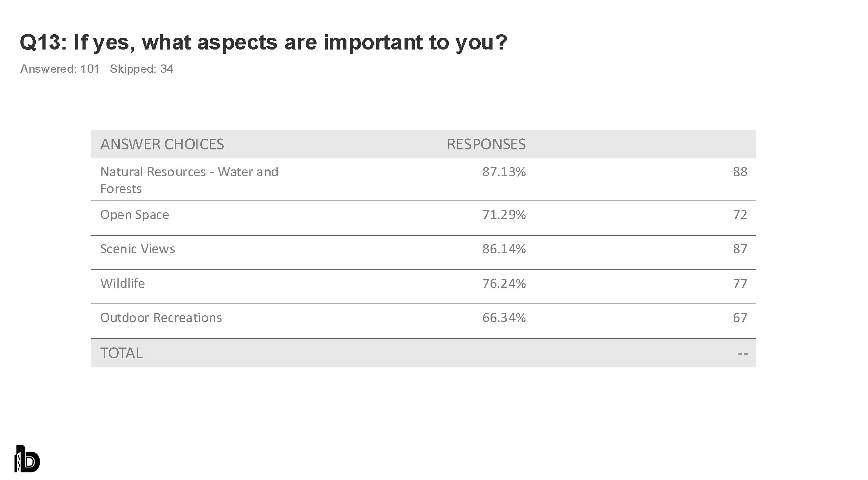Click the Outdoor Recreations row label
The height and width of the screenshot is (480, 868).
tap(161, 318)
